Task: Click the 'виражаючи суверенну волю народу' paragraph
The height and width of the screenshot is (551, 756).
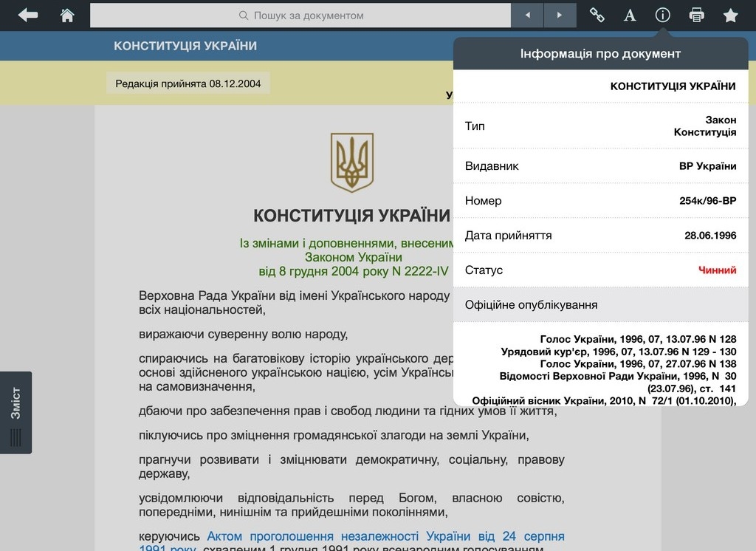Action: [x=243, y=334]
